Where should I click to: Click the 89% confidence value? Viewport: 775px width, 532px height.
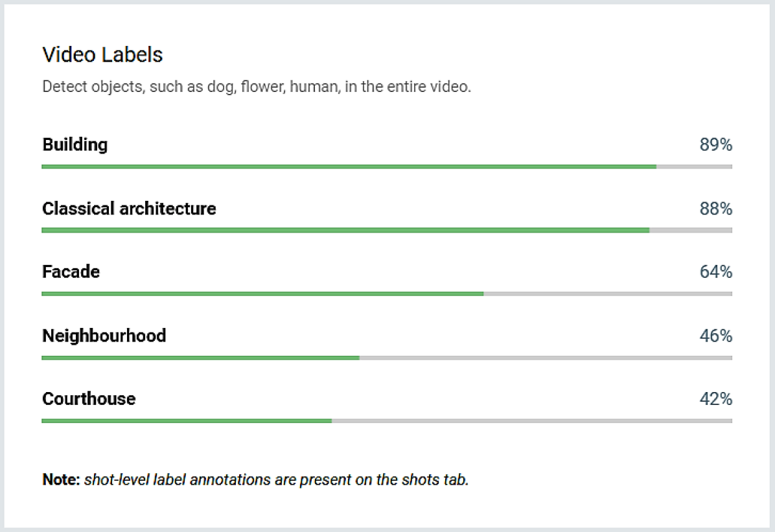pos(715,145)
